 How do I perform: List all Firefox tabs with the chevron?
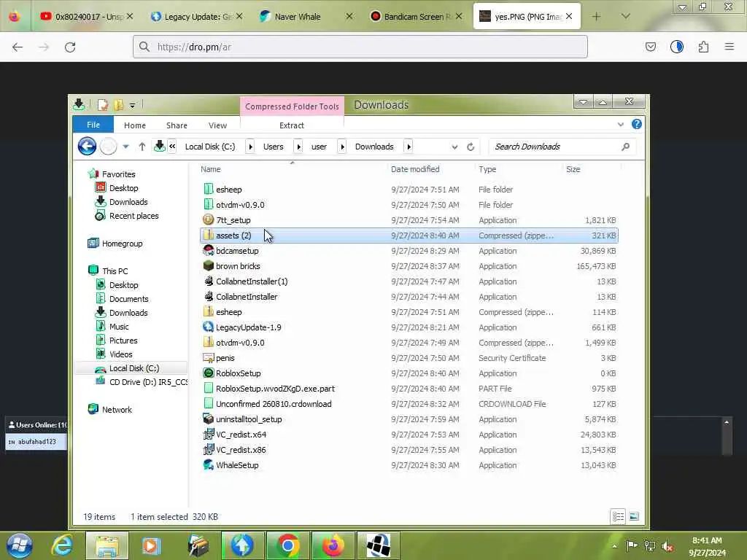coord(625,17)
